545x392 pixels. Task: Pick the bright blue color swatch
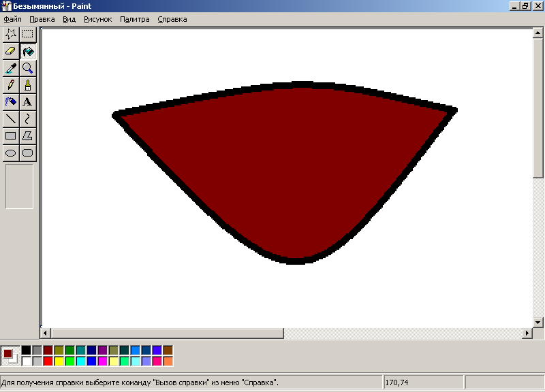pos(92,361)
